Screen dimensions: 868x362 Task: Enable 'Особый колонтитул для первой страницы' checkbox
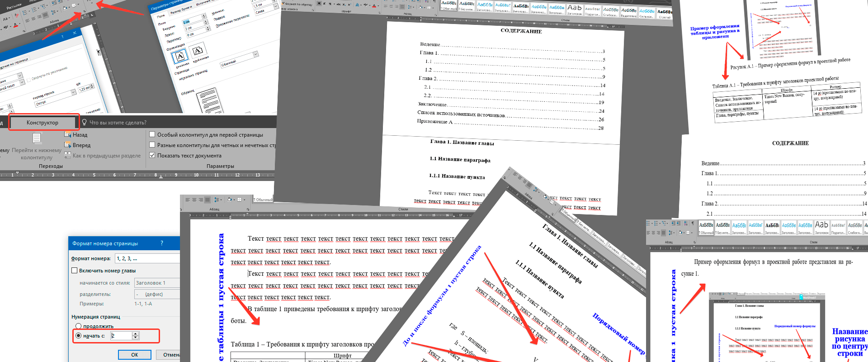(x=152, y=135)
